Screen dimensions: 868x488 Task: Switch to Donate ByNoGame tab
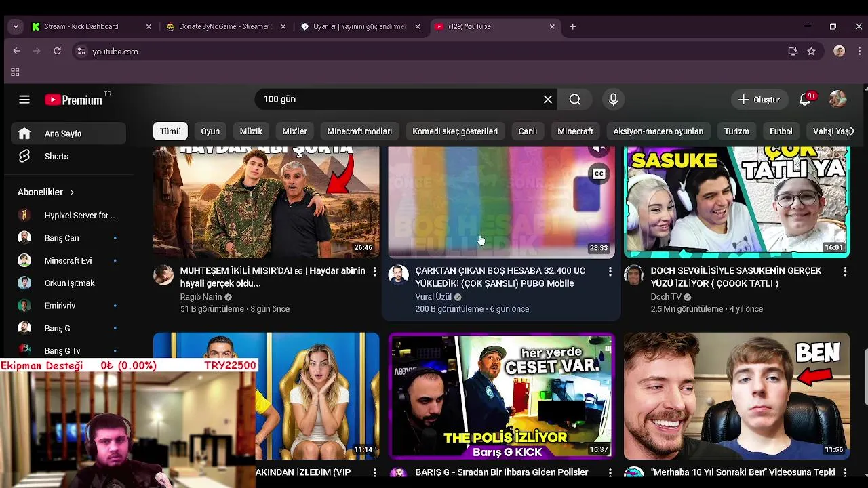click(x=226, y=26)
